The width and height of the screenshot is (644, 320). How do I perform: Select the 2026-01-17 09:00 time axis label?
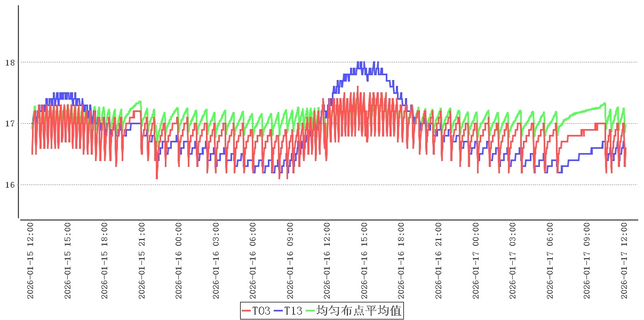pyautogui.click(x=588, y=260)
